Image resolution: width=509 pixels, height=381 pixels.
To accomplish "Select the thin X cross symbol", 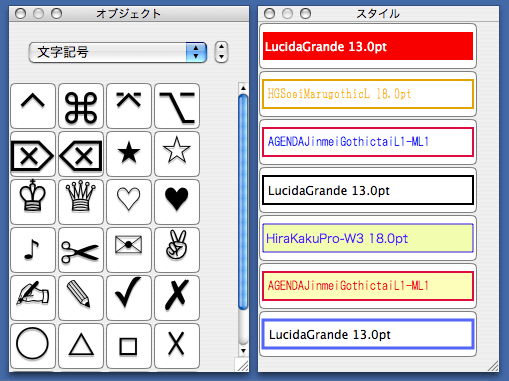I will point(177,346).
